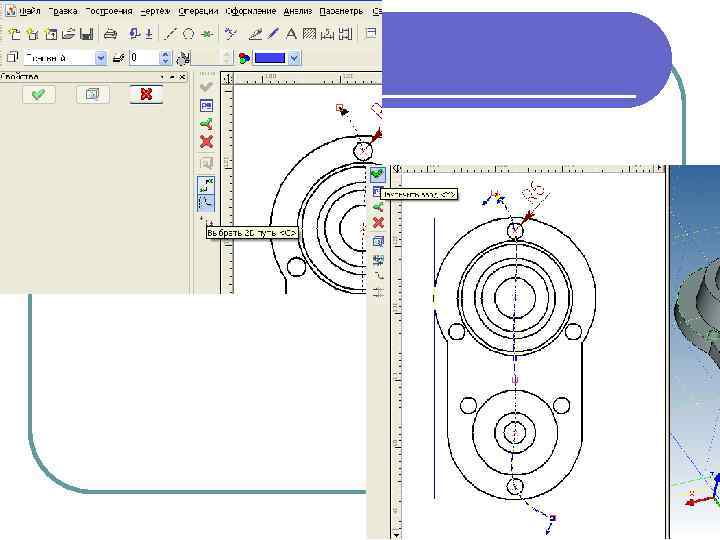Open the Параметры menu
Image resolution: width=720 pixels, height=540 pixels.
click(341, 11)
